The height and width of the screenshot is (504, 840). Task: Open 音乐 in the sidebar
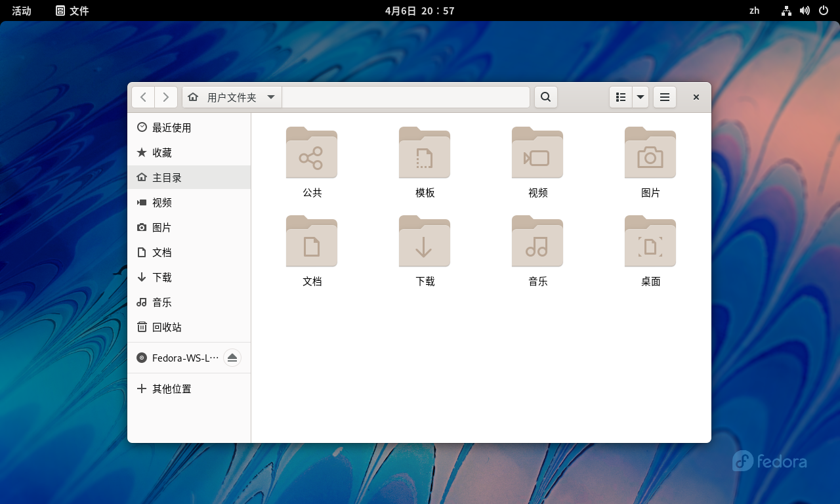(189, 302)
